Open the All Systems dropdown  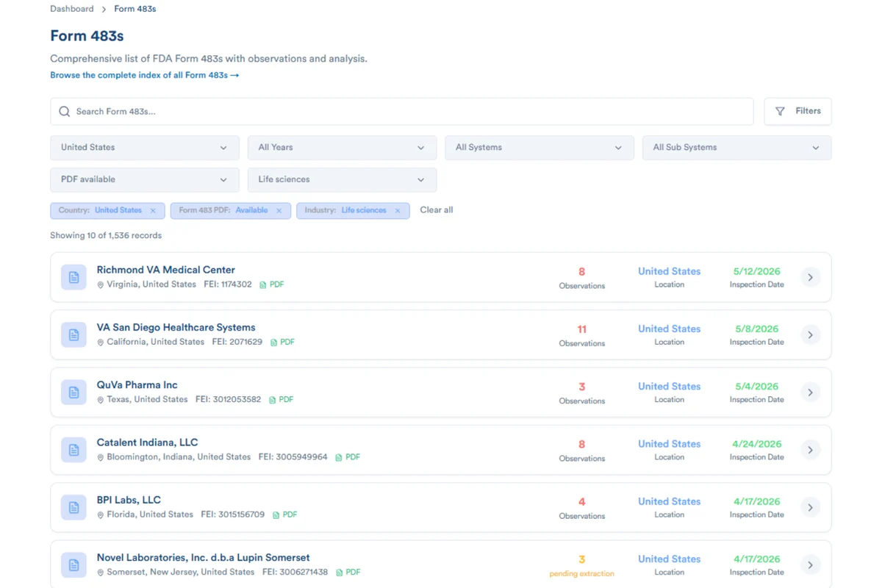539,148
